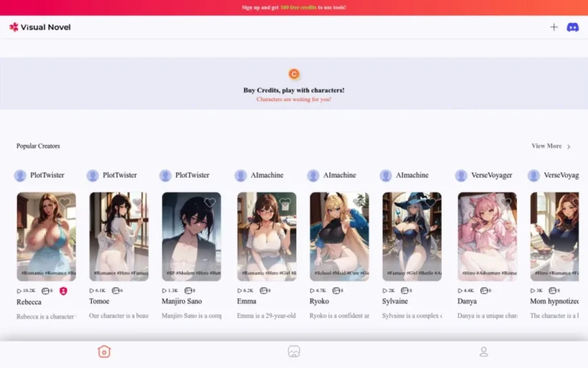Click the red shield badge under Rebecca card
Screen dimensions: 588x368
click(64, 291)
